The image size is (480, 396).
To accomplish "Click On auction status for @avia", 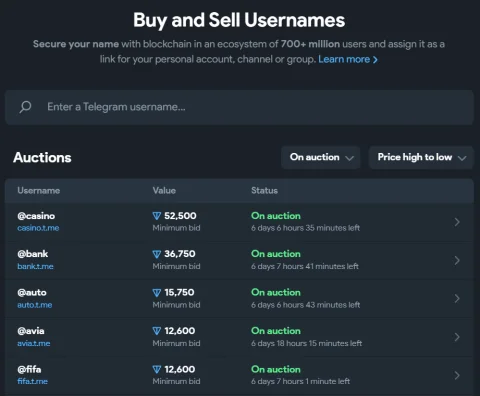I will click(x=276, y=331).
